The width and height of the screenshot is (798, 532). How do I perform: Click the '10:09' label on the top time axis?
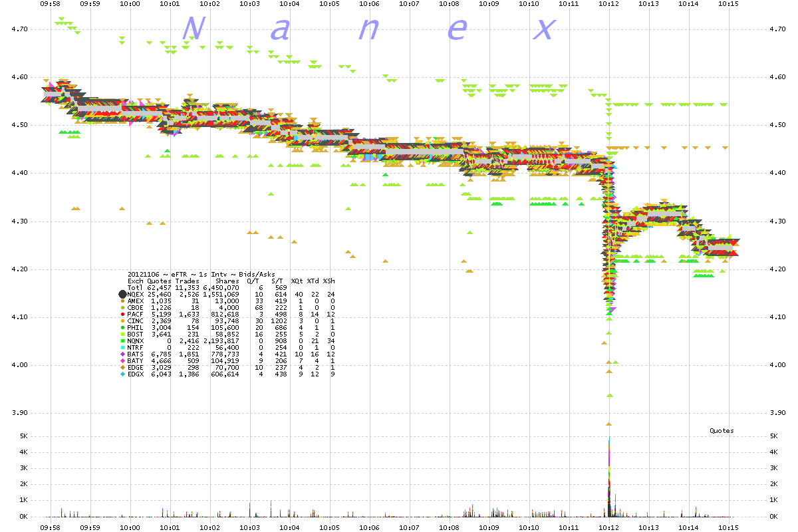tap(489, 4)
